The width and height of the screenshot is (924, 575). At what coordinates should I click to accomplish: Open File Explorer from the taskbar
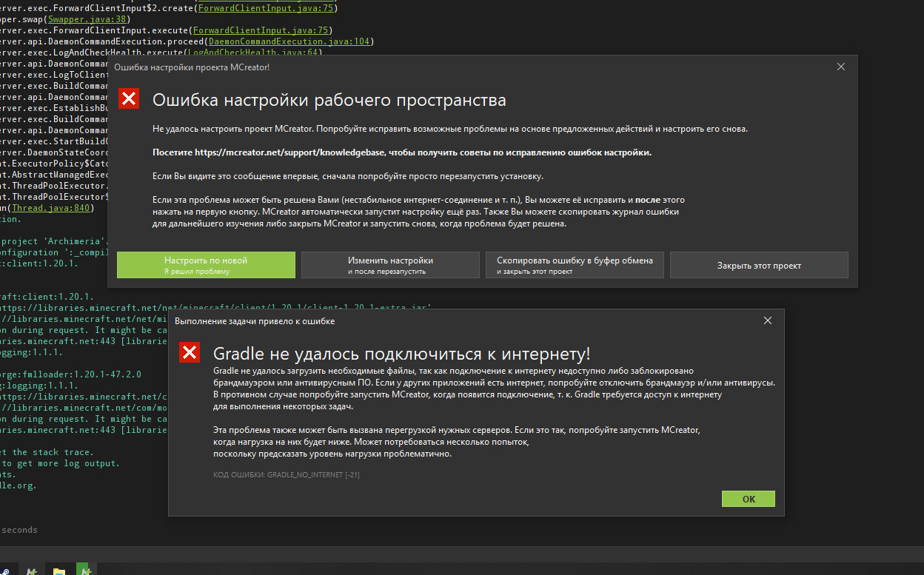point(58,571)
